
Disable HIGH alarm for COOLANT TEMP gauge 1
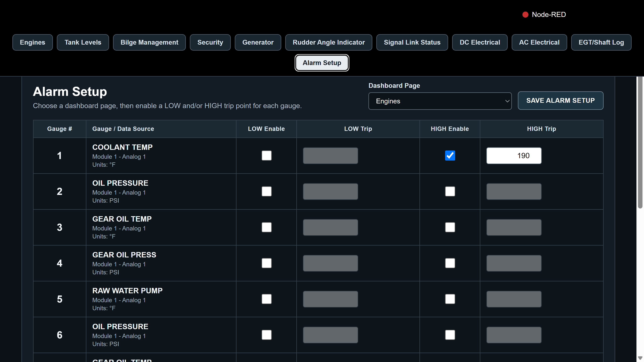[450, 155]
